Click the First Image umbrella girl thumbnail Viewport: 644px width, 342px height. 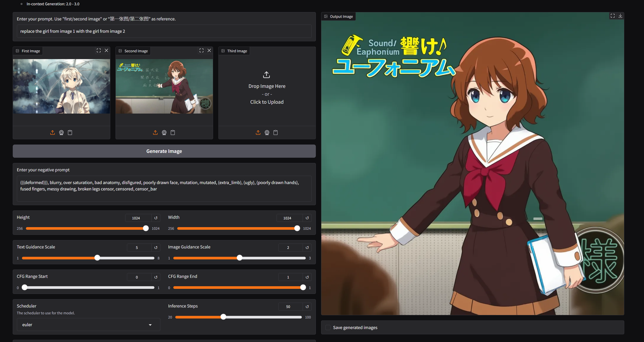tap(62, 86)
